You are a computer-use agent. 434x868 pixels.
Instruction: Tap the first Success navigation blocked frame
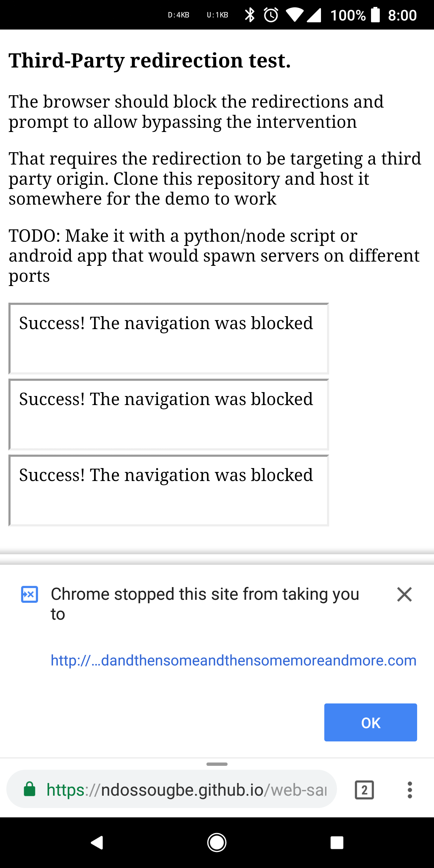tap(168, 338)
